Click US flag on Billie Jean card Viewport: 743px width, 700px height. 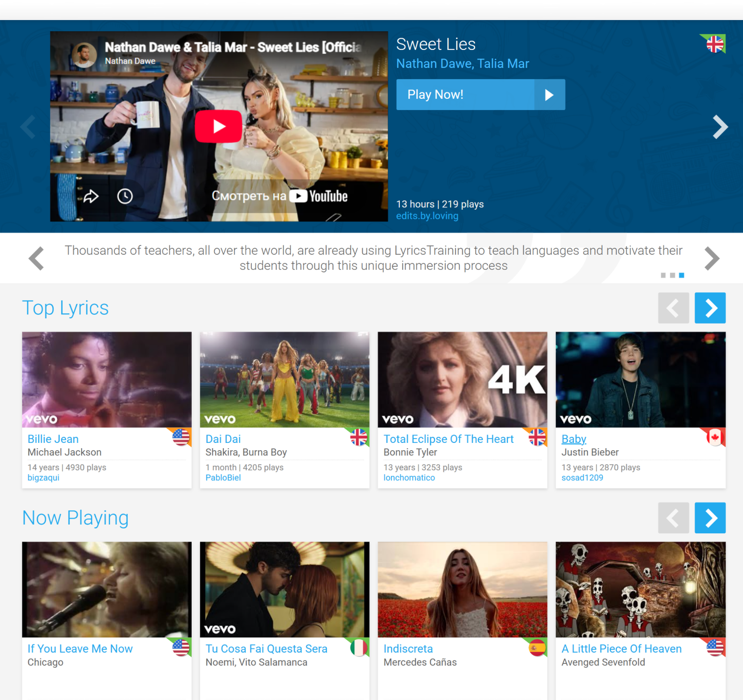(x=181, y=437)
